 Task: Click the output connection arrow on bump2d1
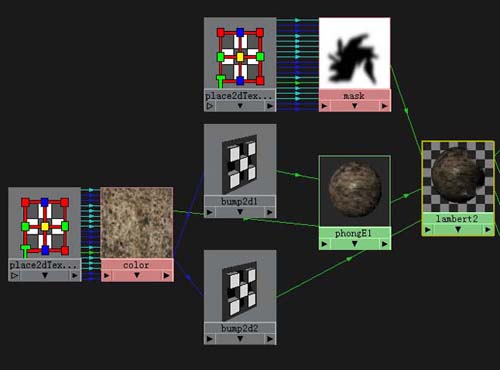click(x=270, y=212)
